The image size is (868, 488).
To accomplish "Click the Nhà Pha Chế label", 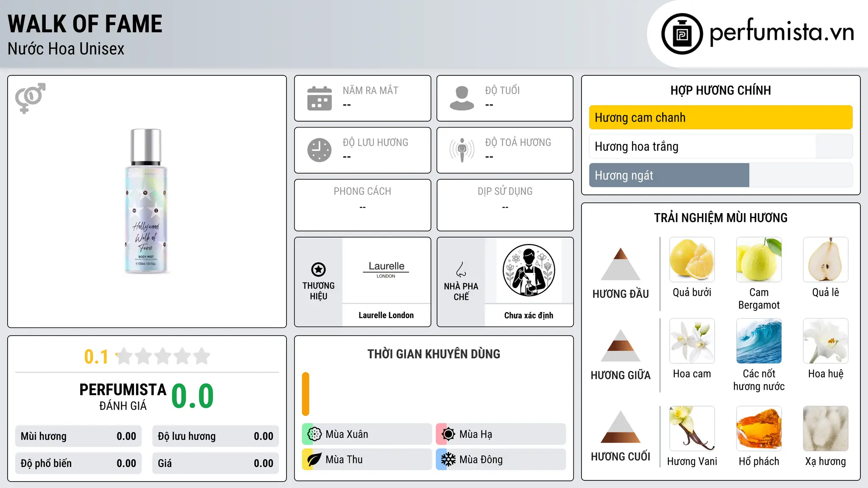I will click(461, 291).
